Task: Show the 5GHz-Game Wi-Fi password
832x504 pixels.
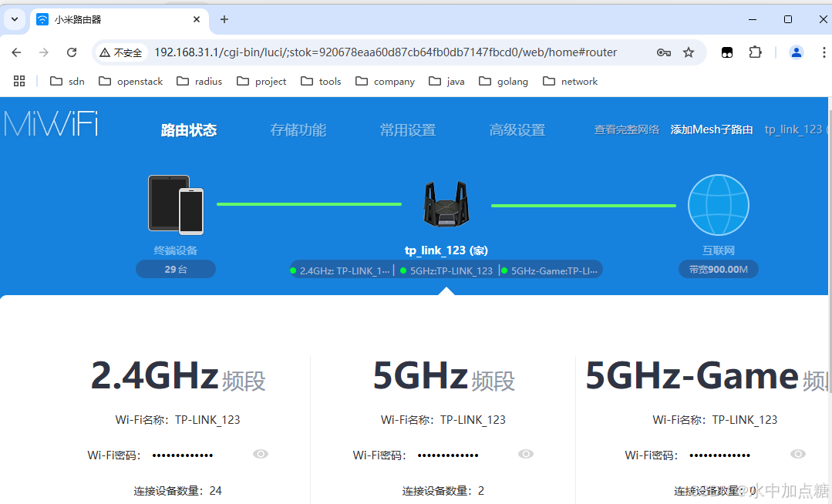Action: (798, 454)
